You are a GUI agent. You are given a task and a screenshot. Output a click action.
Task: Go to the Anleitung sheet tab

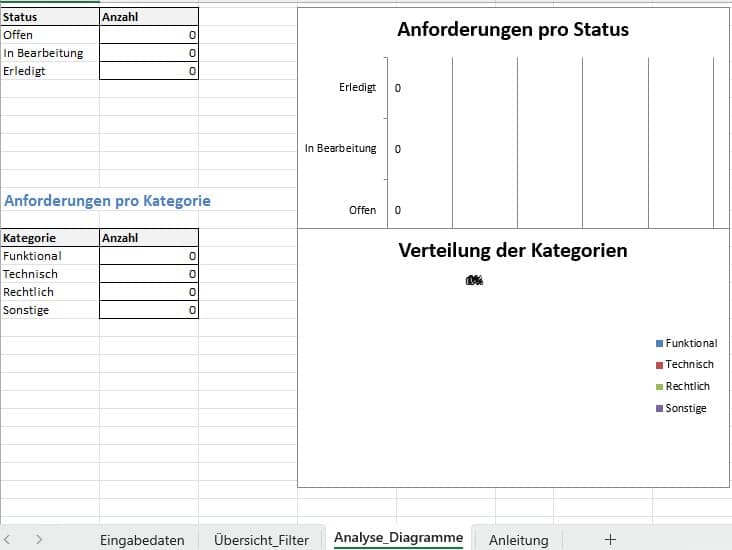click(518, 539)
